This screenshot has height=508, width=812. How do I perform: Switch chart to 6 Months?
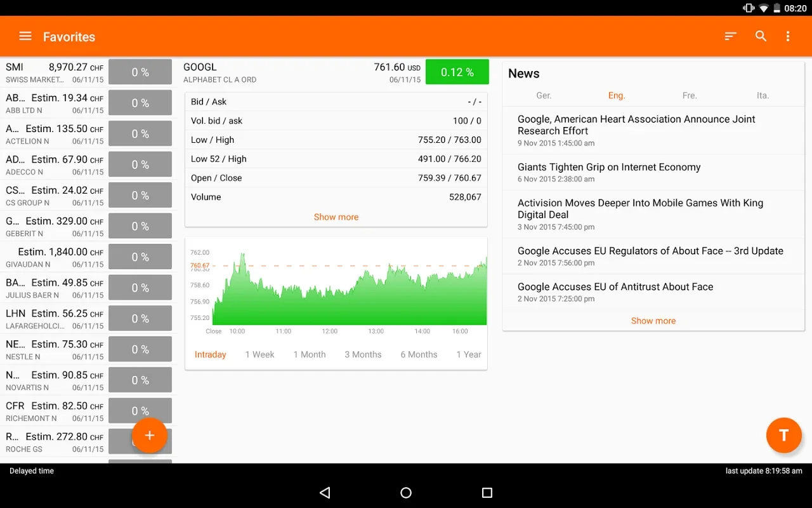(419, 354)
